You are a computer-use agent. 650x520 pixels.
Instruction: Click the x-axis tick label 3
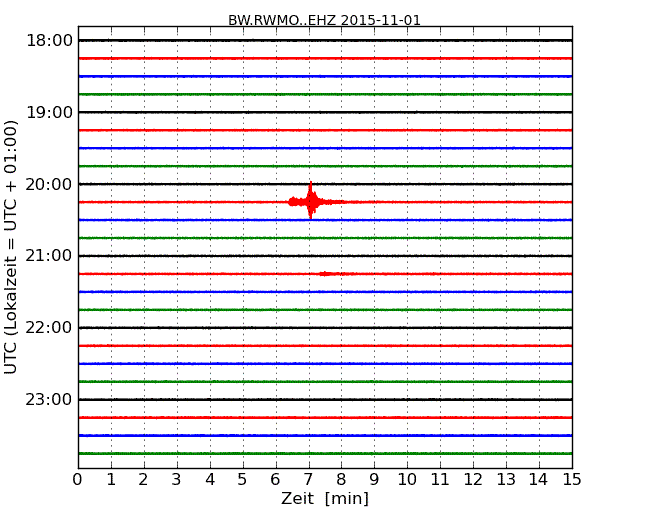pos(177,480)
